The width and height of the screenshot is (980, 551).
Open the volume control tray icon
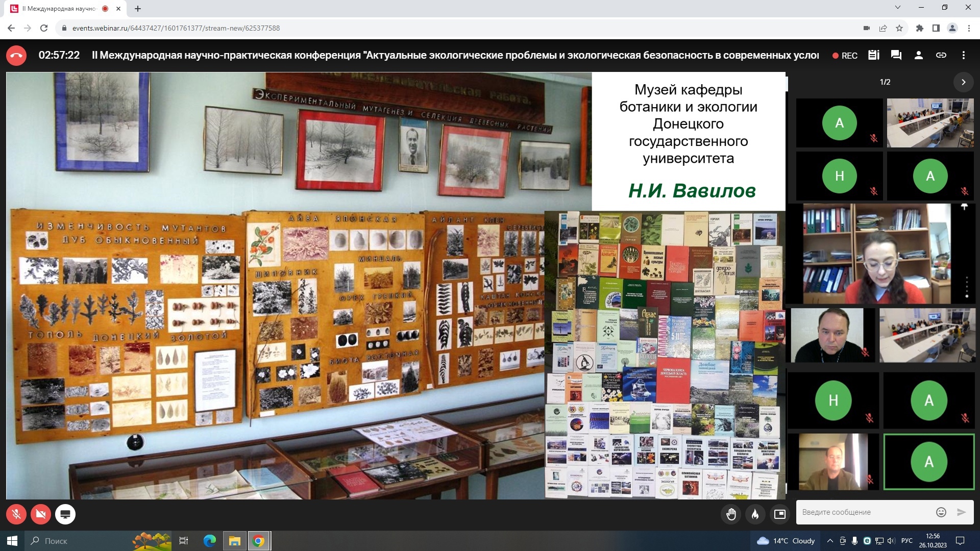coord(891,541)
